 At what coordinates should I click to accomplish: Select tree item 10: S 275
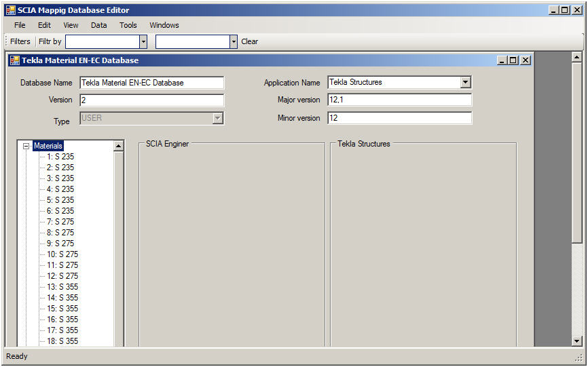click(62, 254)
